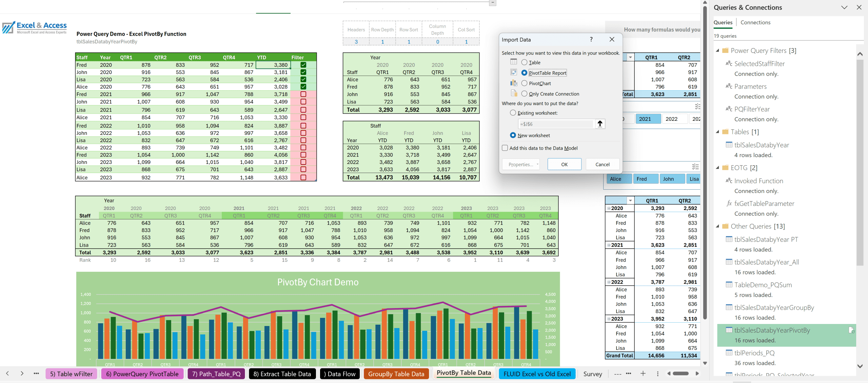Choose Only Create Connection option
Screen dimensions: 868x383
coord(524,94)
